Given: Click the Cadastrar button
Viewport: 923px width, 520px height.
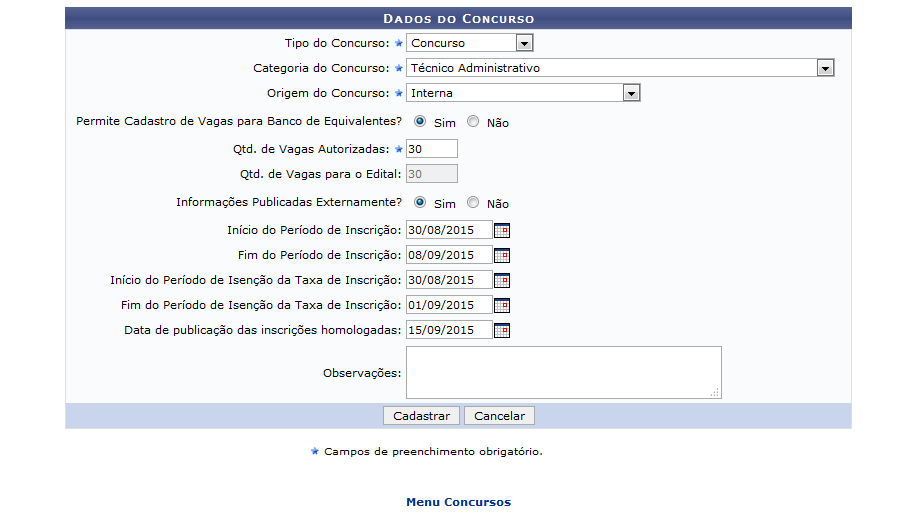Looking at the screenshot, I should click(421, 415).
